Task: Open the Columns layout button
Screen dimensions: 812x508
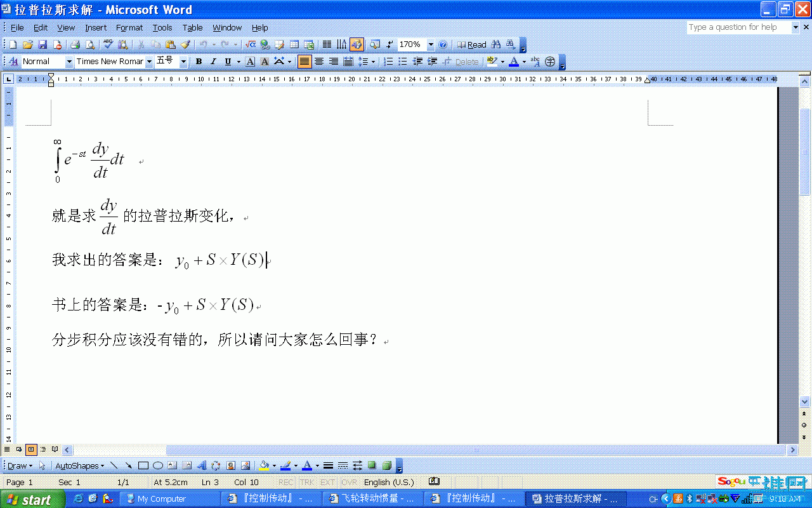Action: [327, 44]
